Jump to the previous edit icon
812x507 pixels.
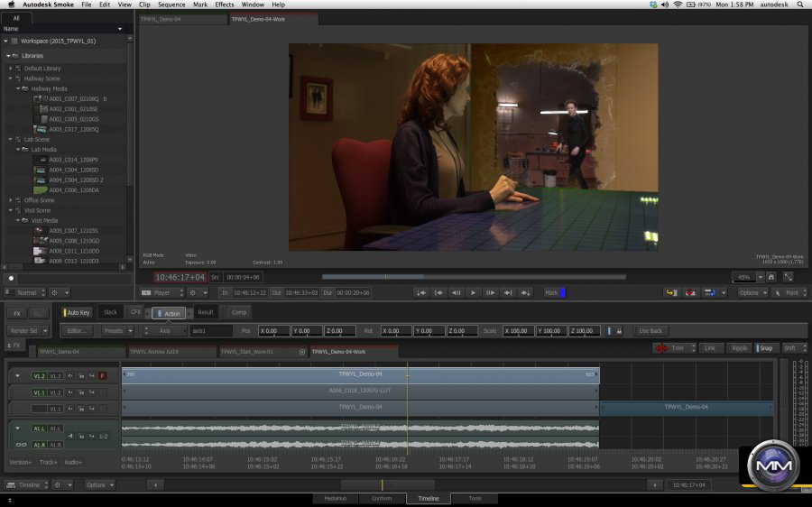click(x=438, y=292)
